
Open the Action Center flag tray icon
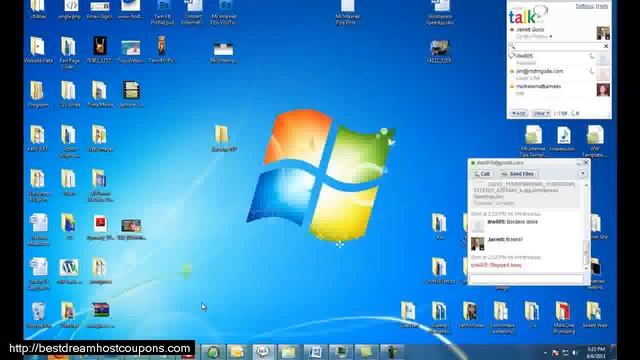coord(555,353)
